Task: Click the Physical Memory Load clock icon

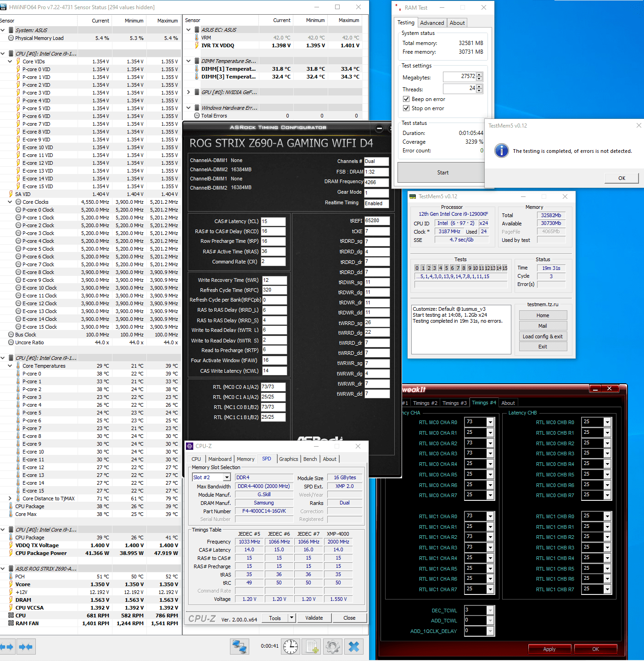Action: pos(11,38)
